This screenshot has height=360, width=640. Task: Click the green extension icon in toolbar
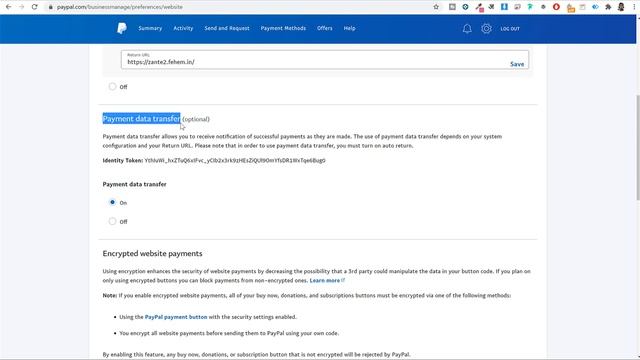(530, 7)
